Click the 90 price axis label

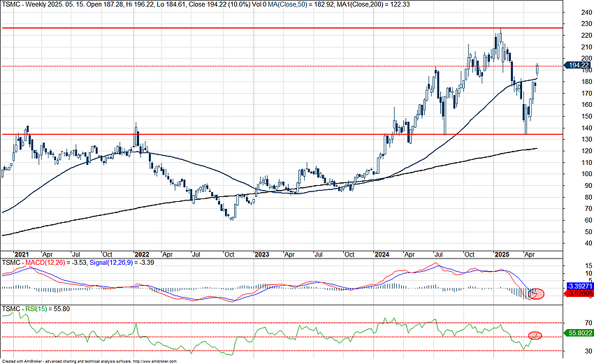(588, 186)
